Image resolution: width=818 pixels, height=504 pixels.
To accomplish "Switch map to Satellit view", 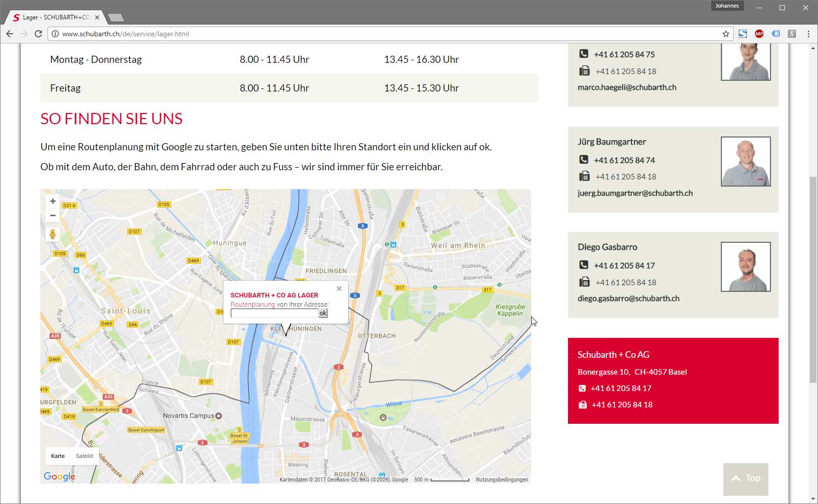I will (84, 456).
